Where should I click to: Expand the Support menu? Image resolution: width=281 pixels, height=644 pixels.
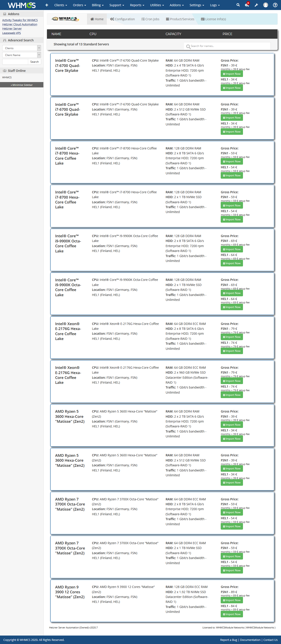tap(117, 5)
